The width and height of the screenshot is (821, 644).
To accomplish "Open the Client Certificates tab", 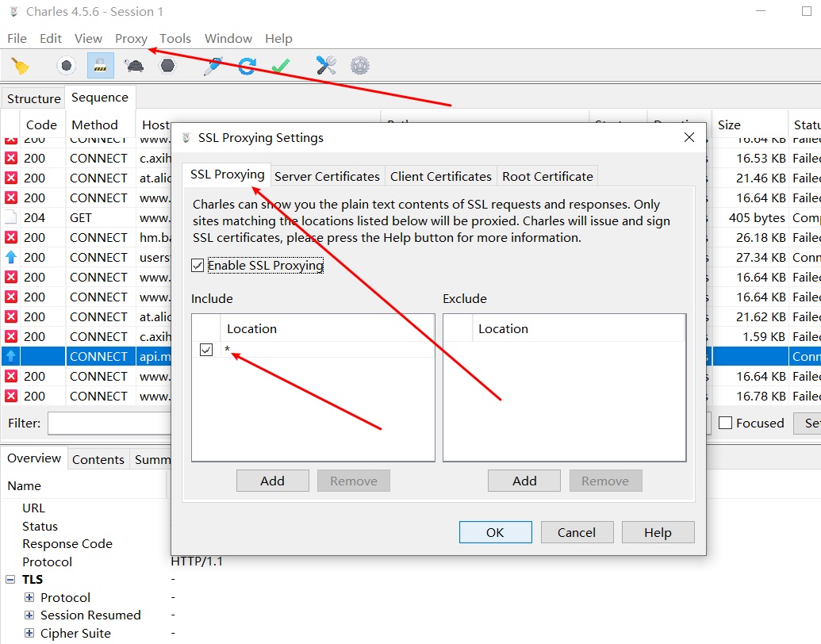I will coord(441,176).
